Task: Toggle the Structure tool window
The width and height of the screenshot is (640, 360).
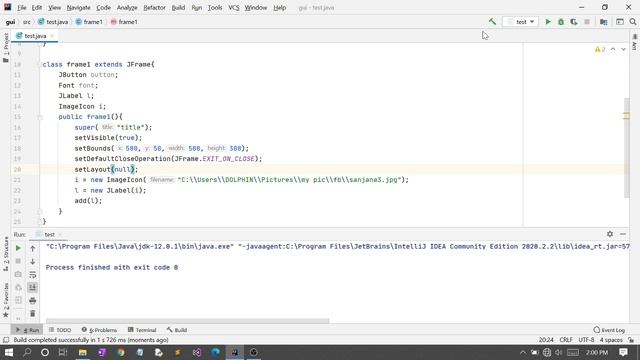Action: click(x=6, y=254)
